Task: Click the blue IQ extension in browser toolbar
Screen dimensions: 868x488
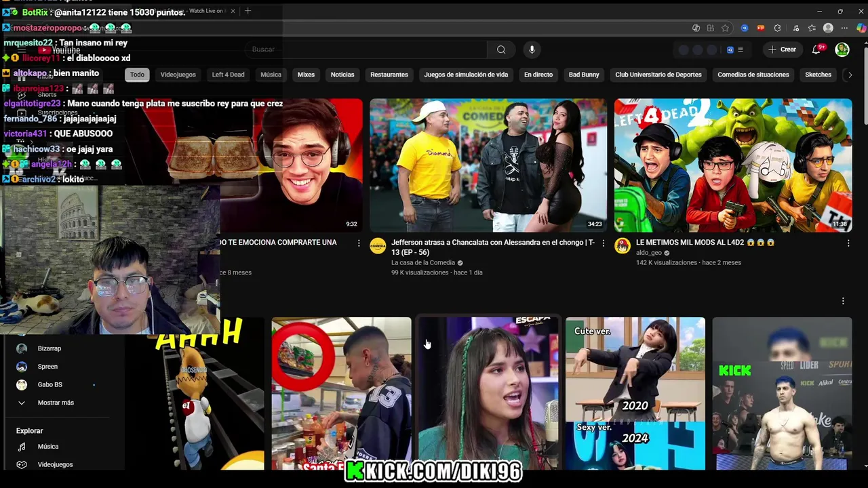Action: (745, 28)
